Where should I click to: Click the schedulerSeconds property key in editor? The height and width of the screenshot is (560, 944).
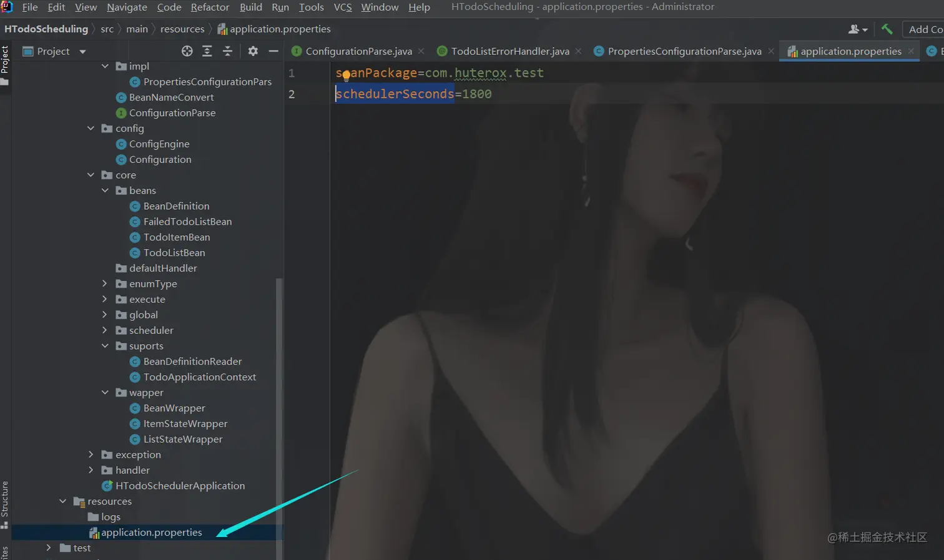click(395, 94)
